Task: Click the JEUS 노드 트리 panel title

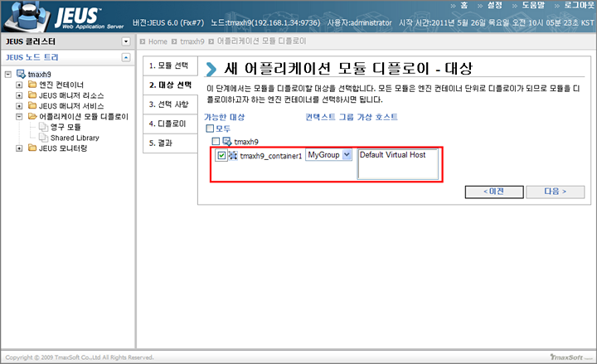Action: click(32, 57)
